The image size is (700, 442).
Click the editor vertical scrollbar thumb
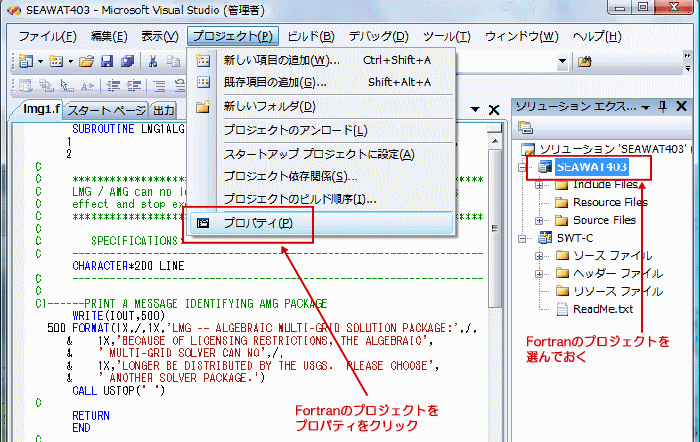click(495, 228)
